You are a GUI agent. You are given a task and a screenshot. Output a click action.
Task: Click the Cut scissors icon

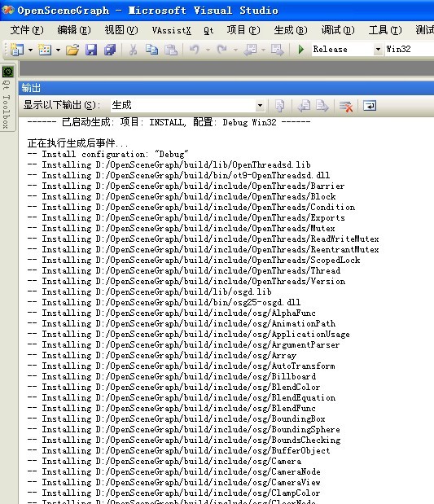pyautogui.click(x=133, y=50)
